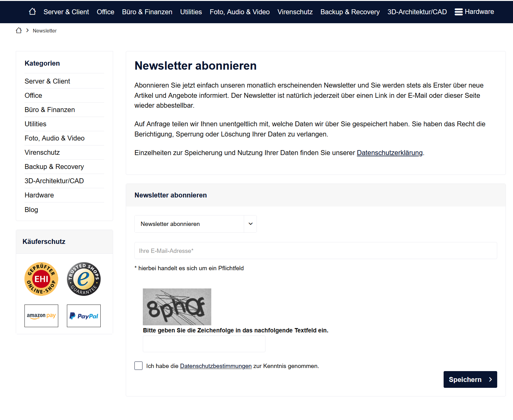This screenshot has height=420, width=513.
Task: Click the EHI Geprüfter Online-Shop badge
Action: tap(41, 279)
